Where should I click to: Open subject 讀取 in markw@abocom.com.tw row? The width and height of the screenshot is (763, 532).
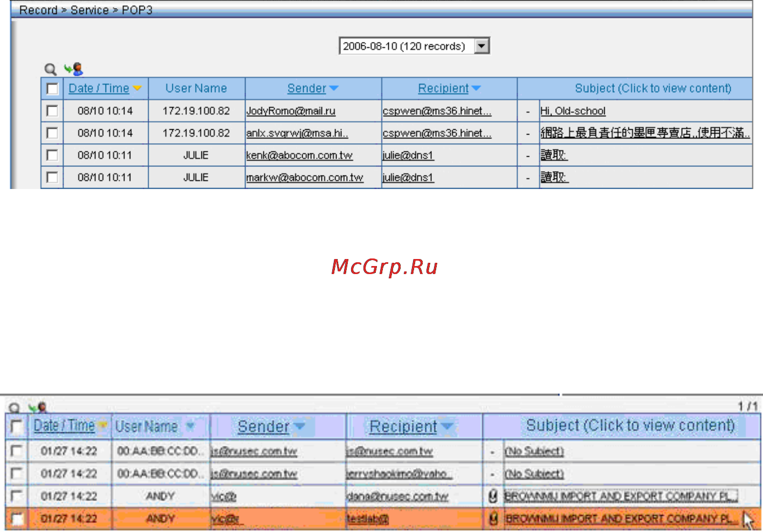click(x=554, y=177)
